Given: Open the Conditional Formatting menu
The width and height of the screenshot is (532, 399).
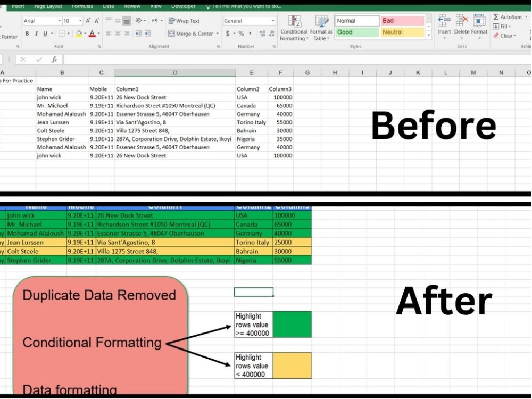Looking at the screenshot, I should (294, 29).
